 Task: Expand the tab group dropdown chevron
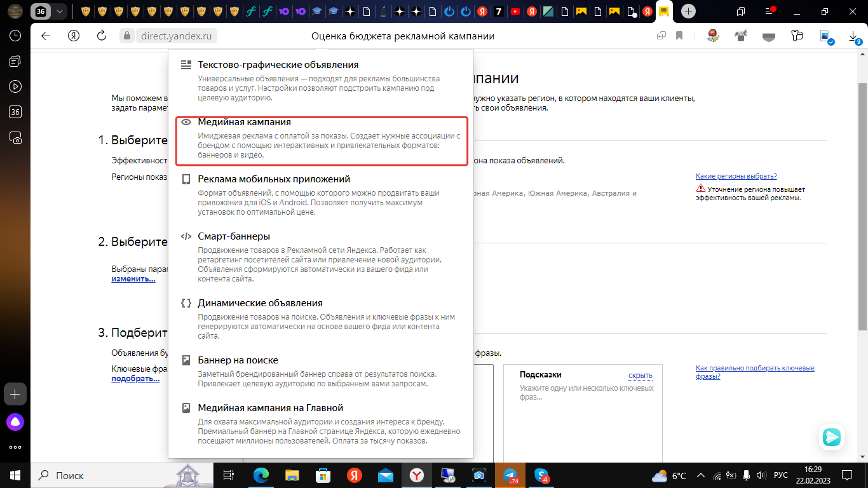pos(60,11)
